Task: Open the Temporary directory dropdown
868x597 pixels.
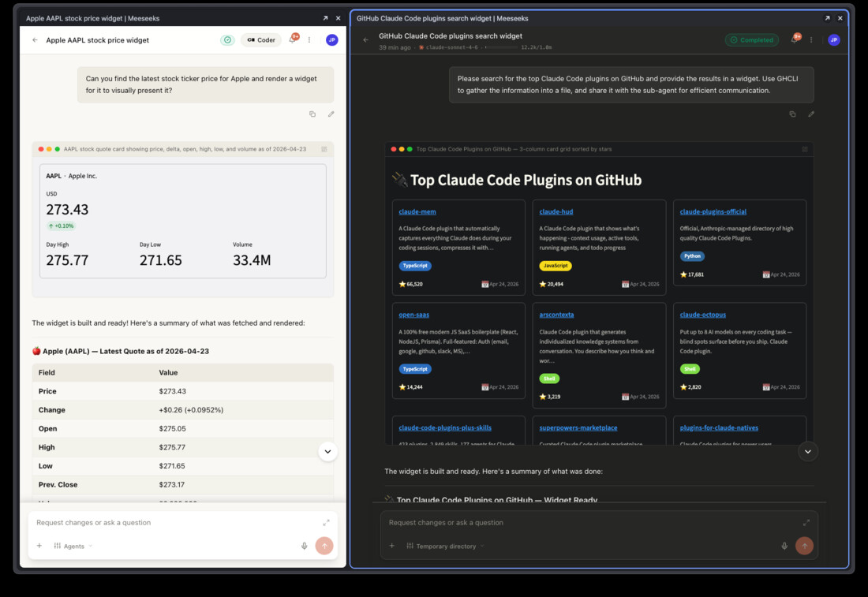Action: pos(446,546)
